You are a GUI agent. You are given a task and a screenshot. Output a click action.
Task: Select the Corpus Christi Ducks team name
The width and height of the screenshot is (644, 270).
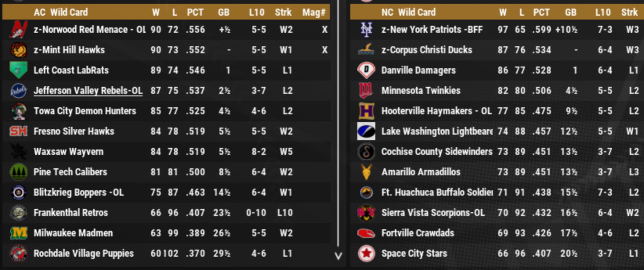(x=426, y=50)
